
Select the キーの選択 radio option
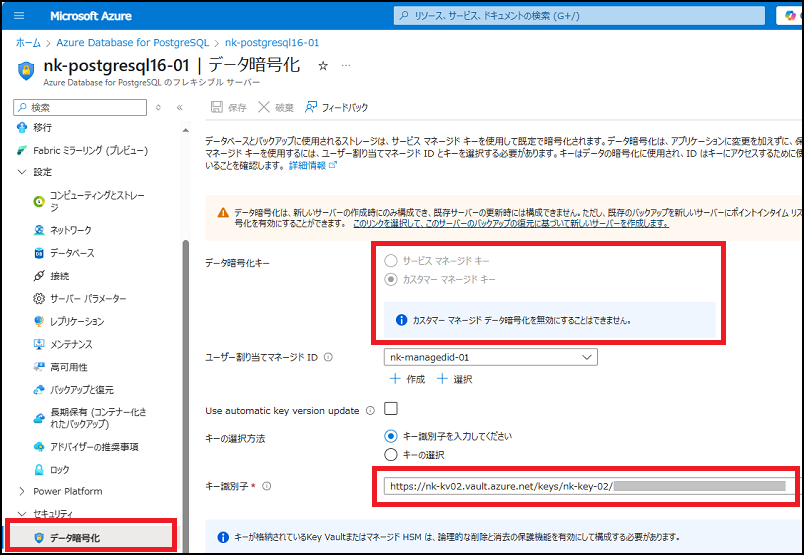coord(391,454)
